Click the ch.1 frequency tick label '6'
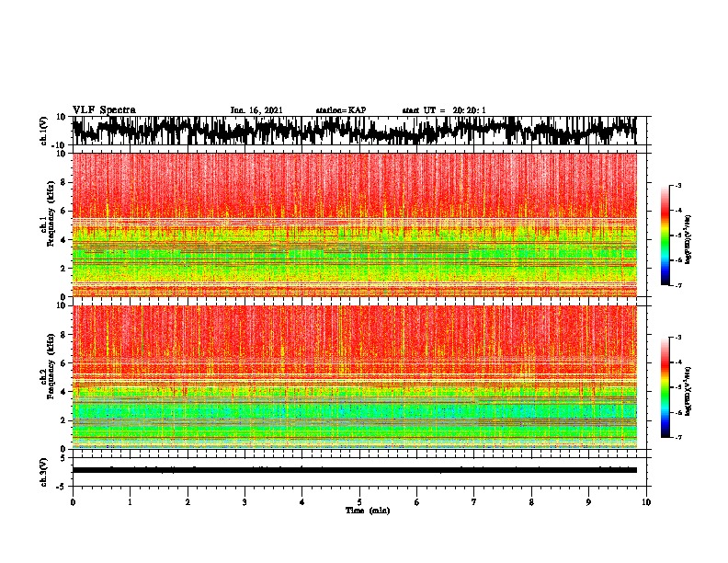The width and height of the screenshot is (728, 563). point(64,212)
